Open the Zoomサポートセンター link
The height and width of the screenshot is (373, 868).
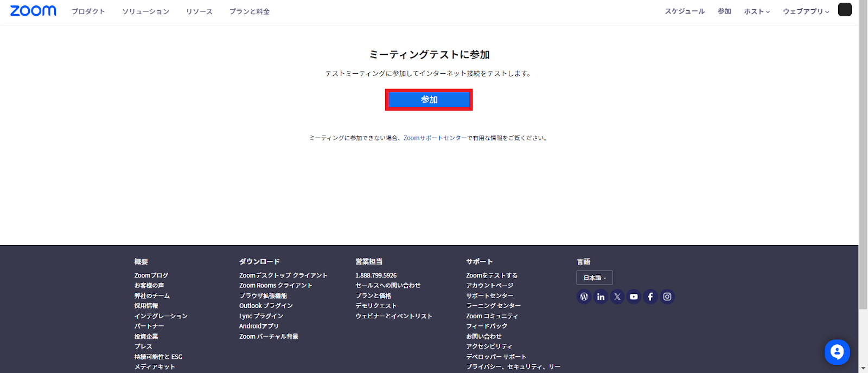click(435, 138)
